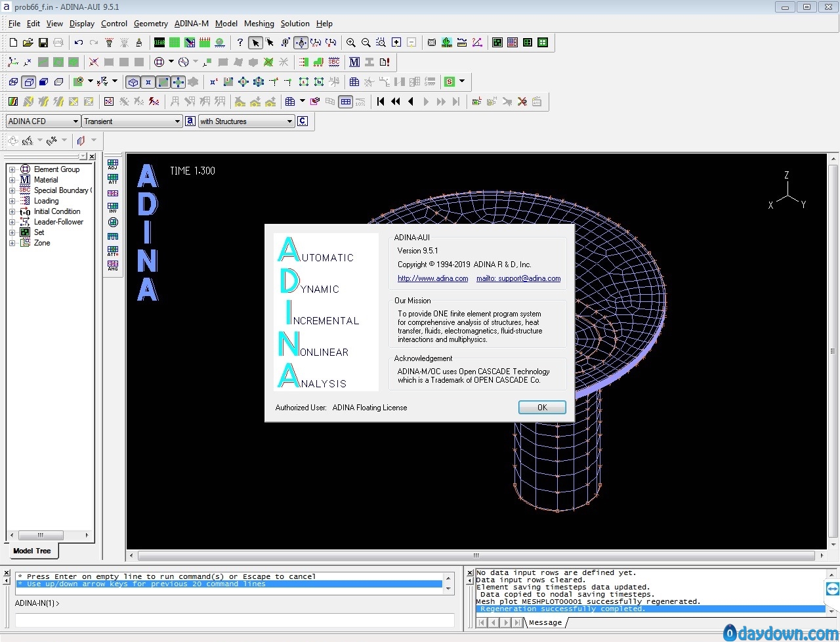Toggle the dynamic pan mouse mode icon
This screenshot has width=840, height=642.
[x=301, y=43]
